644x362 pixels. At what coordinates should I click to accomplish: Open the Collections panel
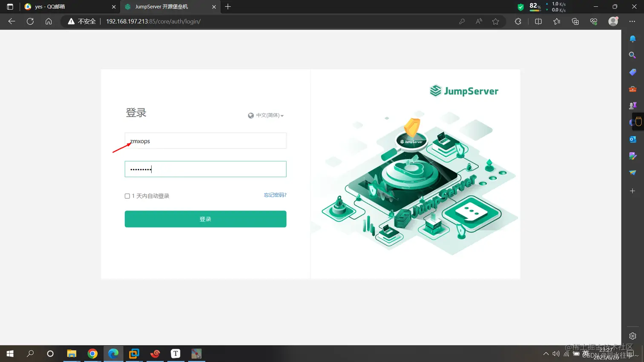coord(575,21)
